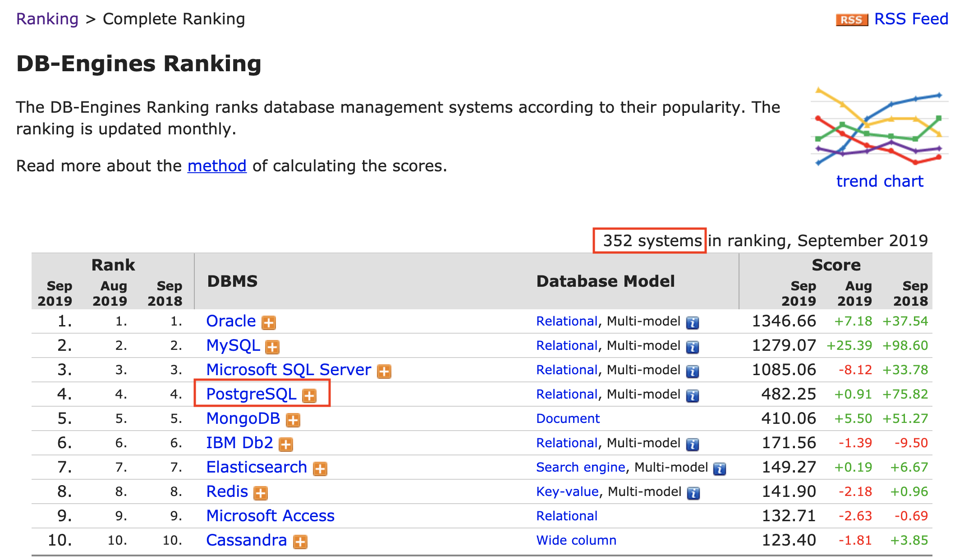This screenshot has height=560, width=955.
Task: Click Relational link in PostgreSQL row
Action: pyautogui.click(x=567, y=394)
